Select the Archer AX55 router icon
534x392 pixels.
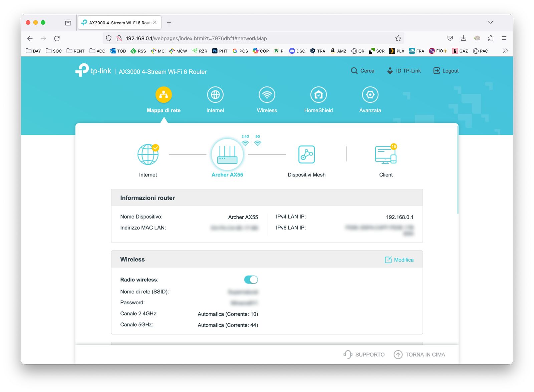tap(227, 154)
